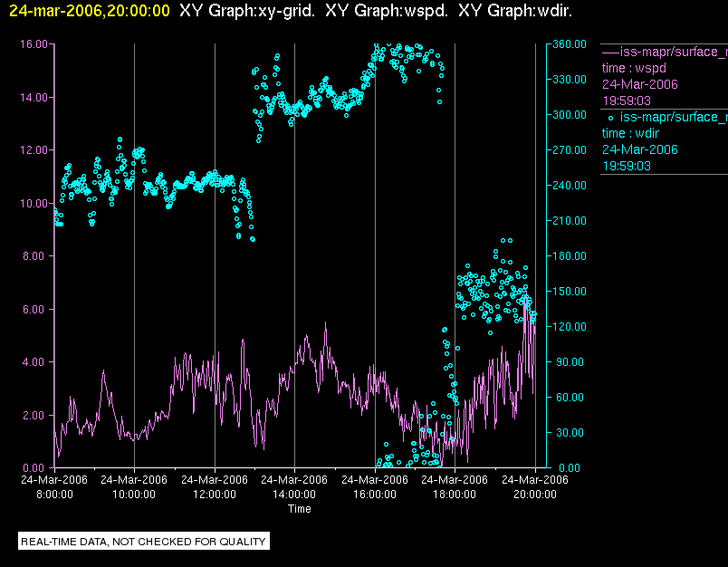Click the pink 19:59:03 timestamp in legend
This screenshot has width=728, height=567.
click(627, 101)
